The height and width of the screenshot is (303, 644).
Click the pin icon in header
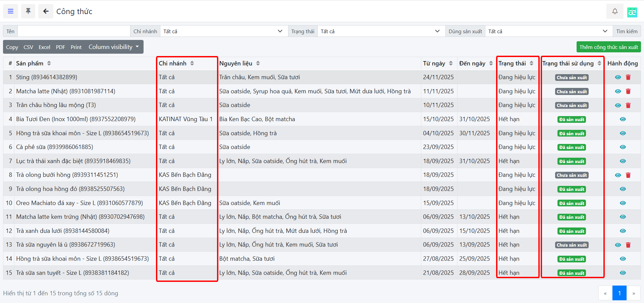pos(28,11)
